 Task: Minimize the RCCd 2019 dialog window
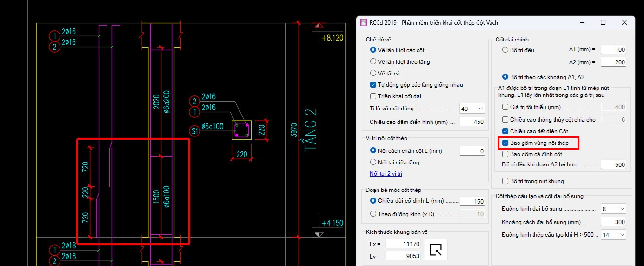(582, 22)
